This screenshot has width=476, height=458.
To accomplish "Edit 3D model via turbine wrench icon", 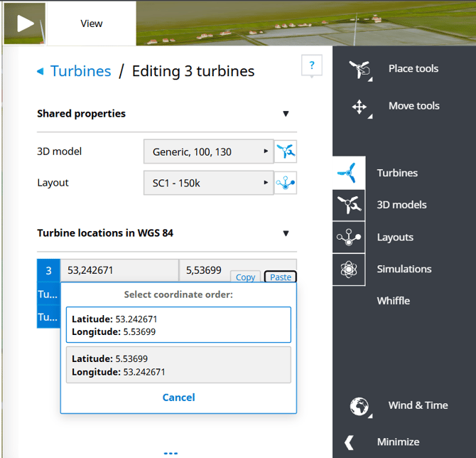I will click(x=286, y=151).
